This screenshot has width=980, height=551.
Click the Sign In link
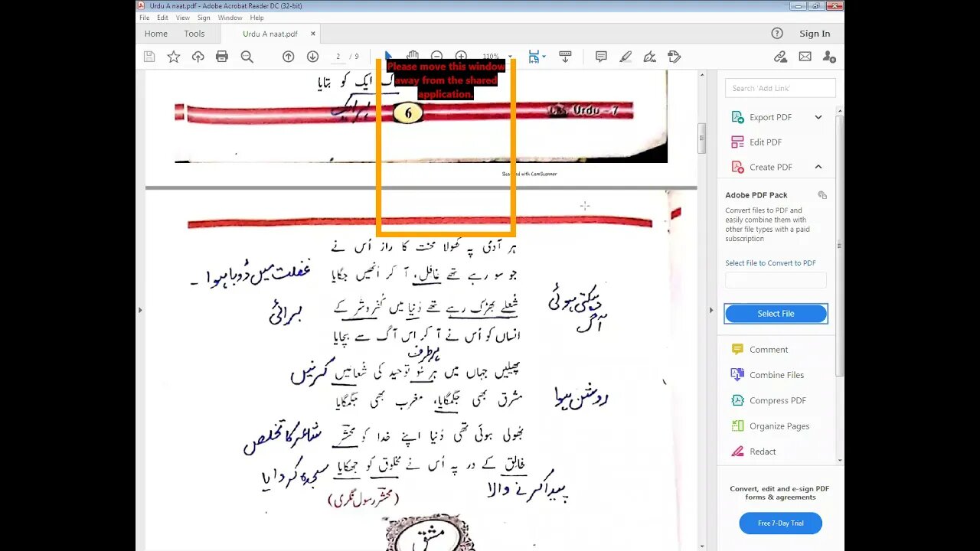[815, 34]
